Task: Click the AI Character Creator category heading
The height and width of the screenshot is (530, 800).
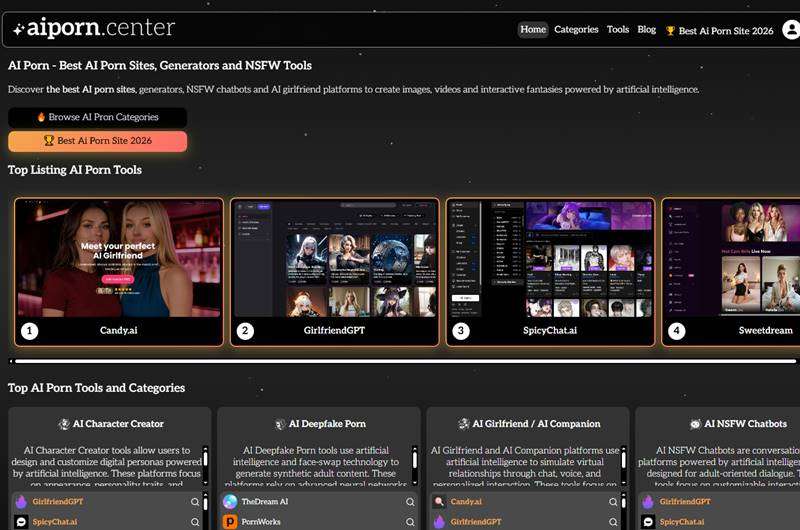Action: pyautogui.click(x=118, y=424)
